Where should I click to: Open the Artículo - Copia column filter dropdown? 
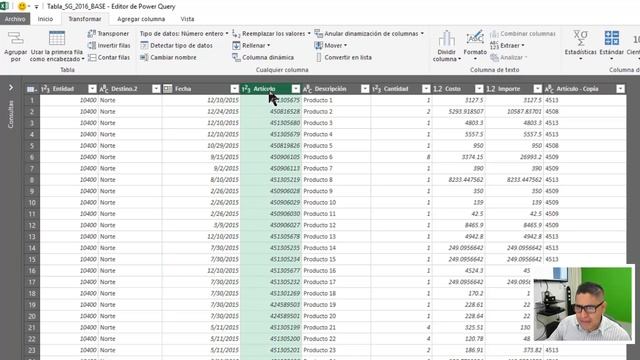coord(620,89)
